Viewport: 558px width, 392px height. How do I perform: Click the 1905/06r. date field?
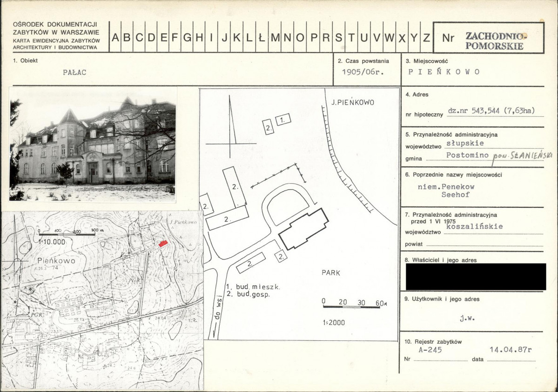363,72
